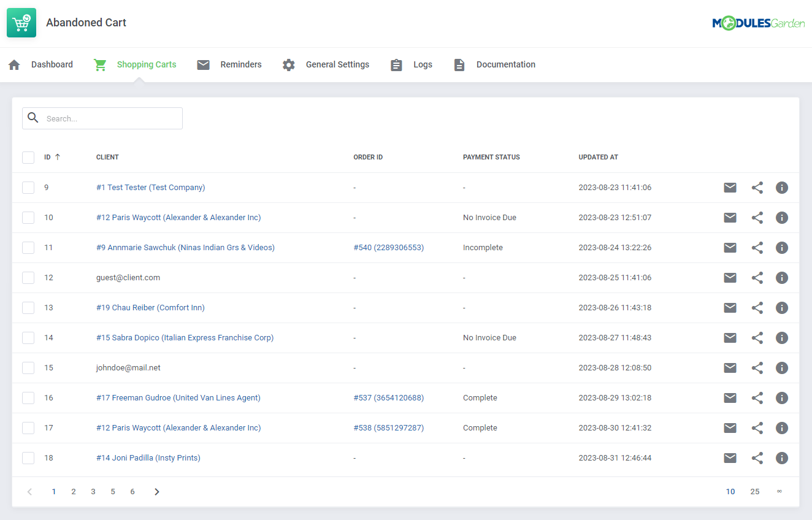Viewport: 812px width, 520px height.
Task: Open client #17 Freeman Gudroe profile
Action: point(178,397)
